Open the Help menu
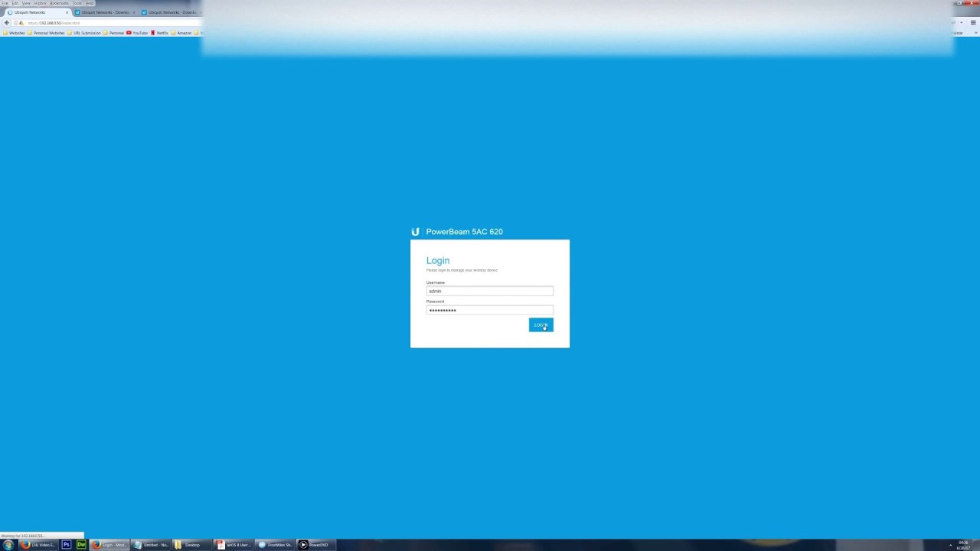The height and width of the screenshot is (551, 980). coord(89,3)
